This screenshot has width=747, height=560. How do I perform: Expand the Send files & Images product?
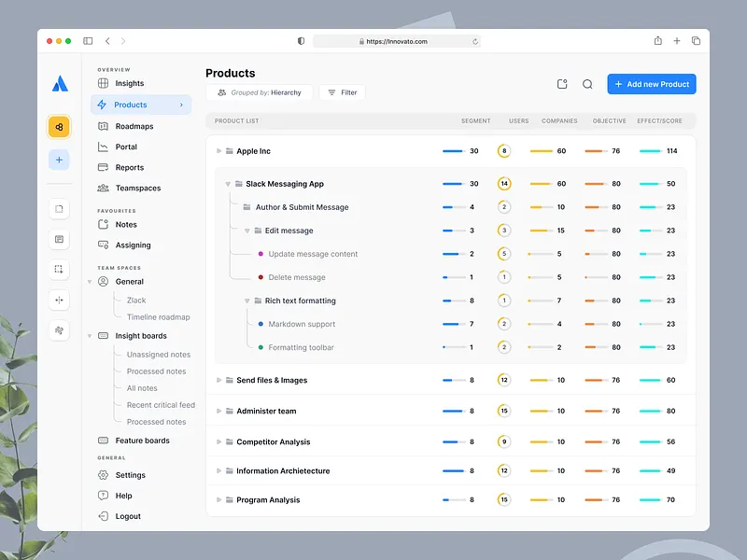[218, 380]
